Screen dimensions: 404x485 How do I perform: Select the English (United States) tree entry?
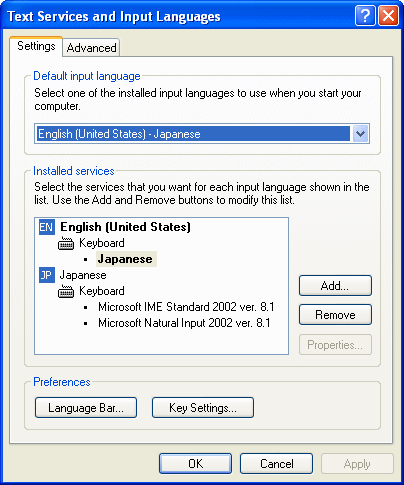coord(125,227)
